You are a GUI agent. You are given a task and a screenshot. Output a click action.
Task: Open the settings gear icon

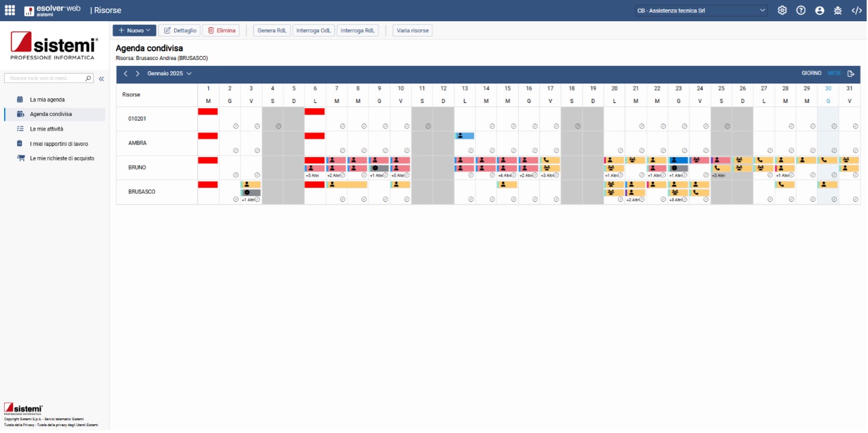pyautogui.click(x=782, y=11)
